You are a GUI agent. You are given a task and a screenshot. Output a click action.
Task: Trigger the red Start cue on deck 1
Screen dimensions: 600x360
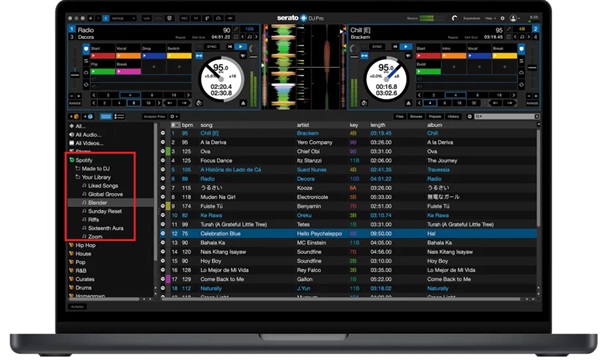[103, 56]
